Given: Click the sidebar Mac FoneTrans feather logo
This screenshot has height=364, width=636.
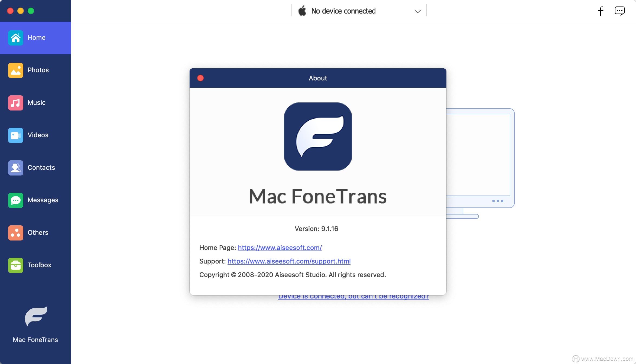Looking at the screenshot, I should pos(36,316).
